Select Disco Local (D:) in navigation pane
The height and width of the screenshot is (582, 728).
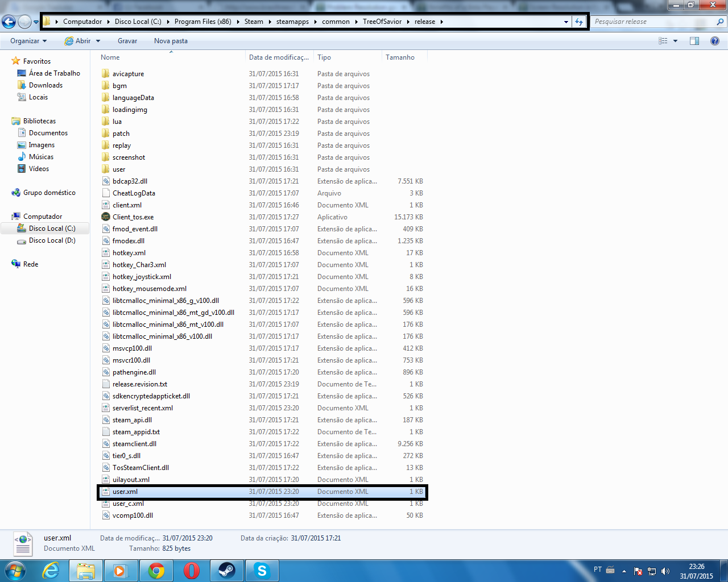click(x=52, y=240)
